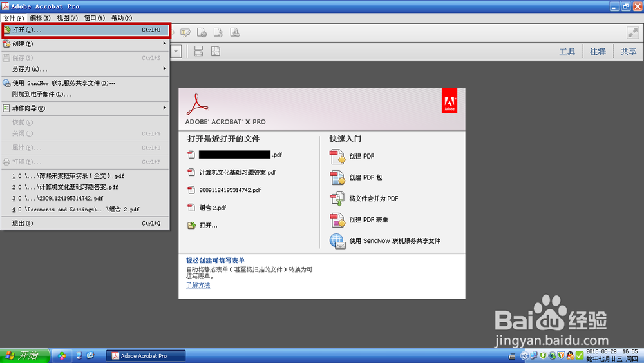This screenshot has width=644, height=363.
Task: Choose 附加到电子邮件(L)... menu entry
Action: [86, 94]
